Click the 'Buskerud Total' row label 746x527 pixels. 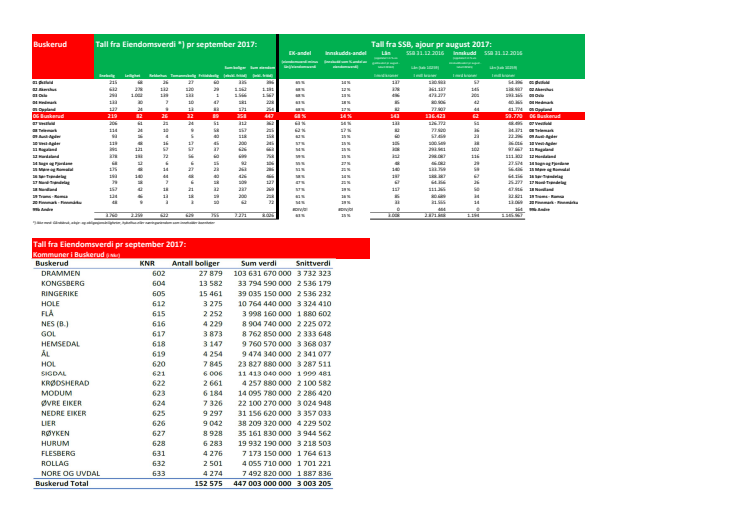pyautogui.click(x=62, y=484)
